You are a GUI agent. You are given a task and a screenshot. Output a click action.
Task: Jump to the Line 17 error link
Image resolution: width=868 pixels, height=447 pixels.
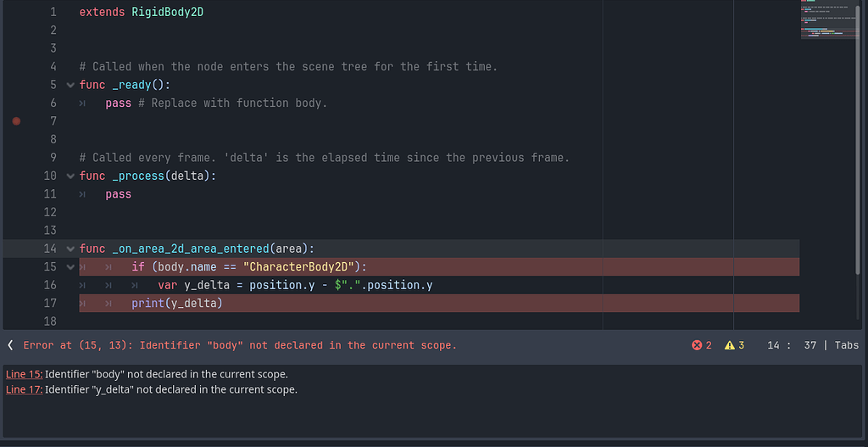pyautogui.click(x=24, y=389)
